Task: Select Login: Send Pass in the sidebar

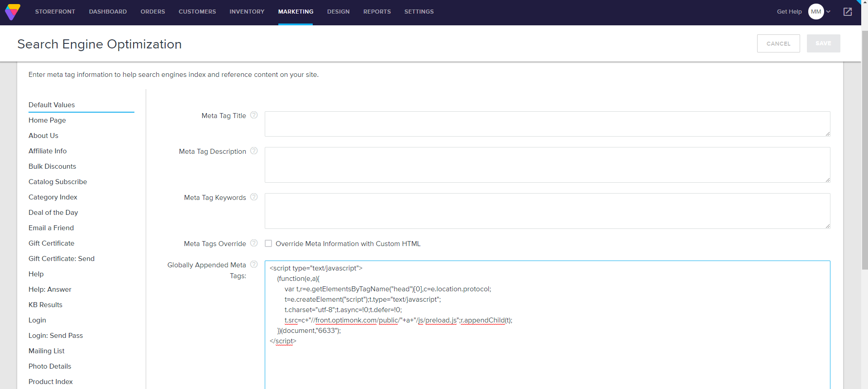Action: [56, 336]
